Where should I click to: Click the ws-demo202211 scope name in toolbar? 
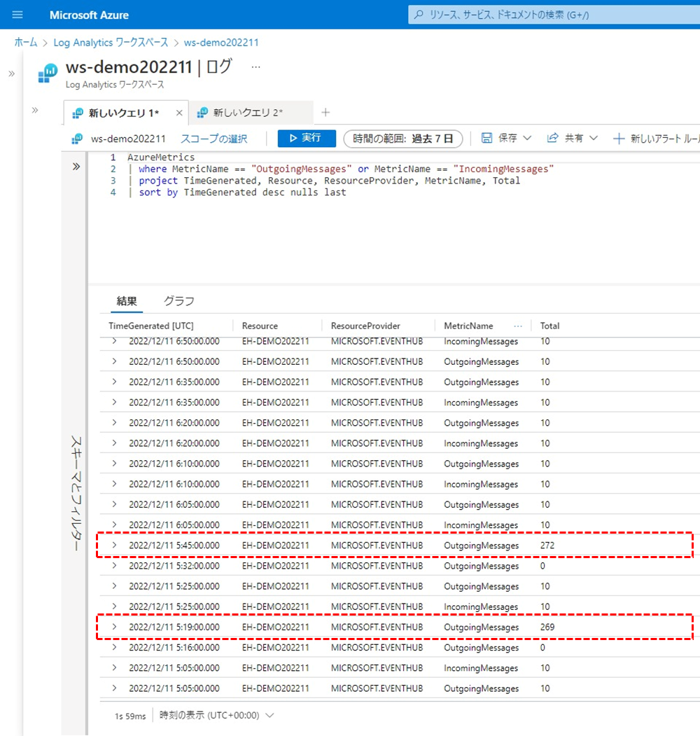click(128, 139)
